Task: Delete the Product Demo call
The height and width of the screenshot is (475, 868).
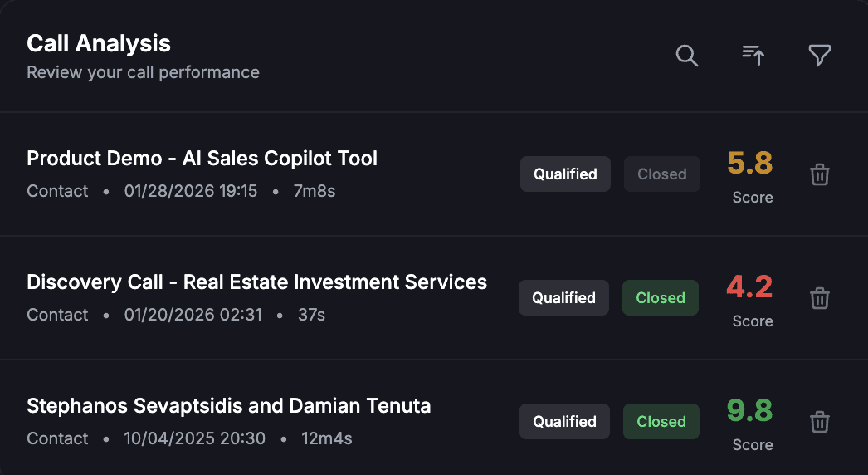Action: (819, 174)
